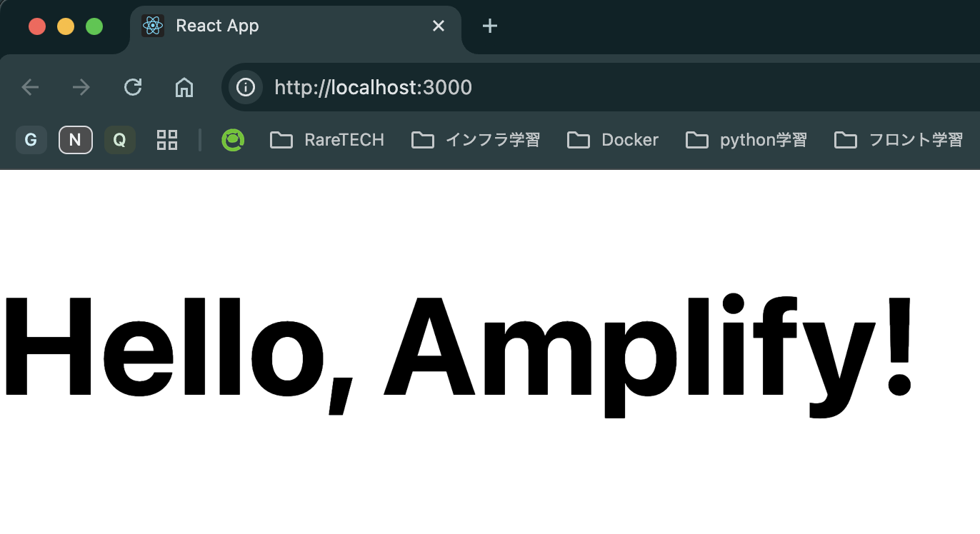Click the React icon on the React App tab
The image size is (980, 534).
click(x=151, y=26)
